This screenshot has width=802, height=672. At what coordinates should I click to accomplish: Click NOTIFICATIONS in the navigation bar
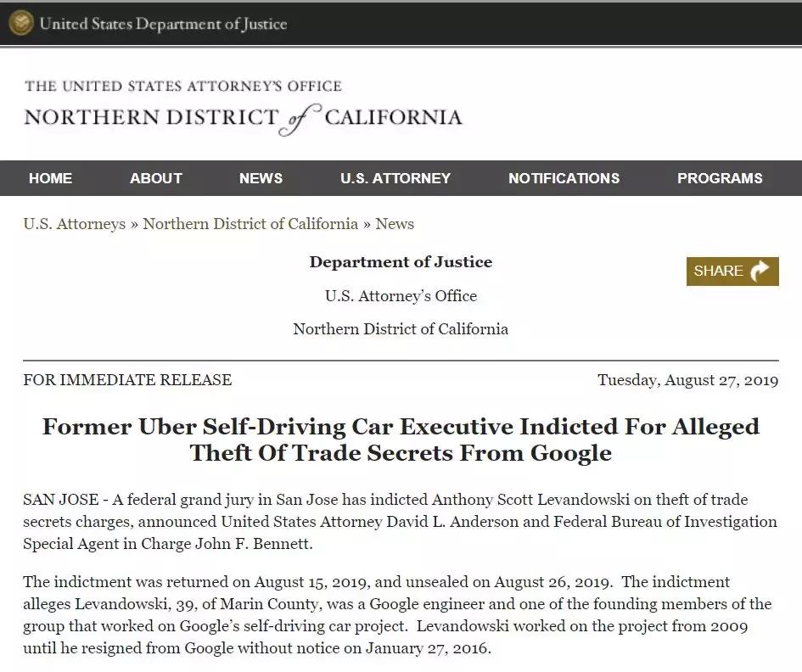click(564, 178)
